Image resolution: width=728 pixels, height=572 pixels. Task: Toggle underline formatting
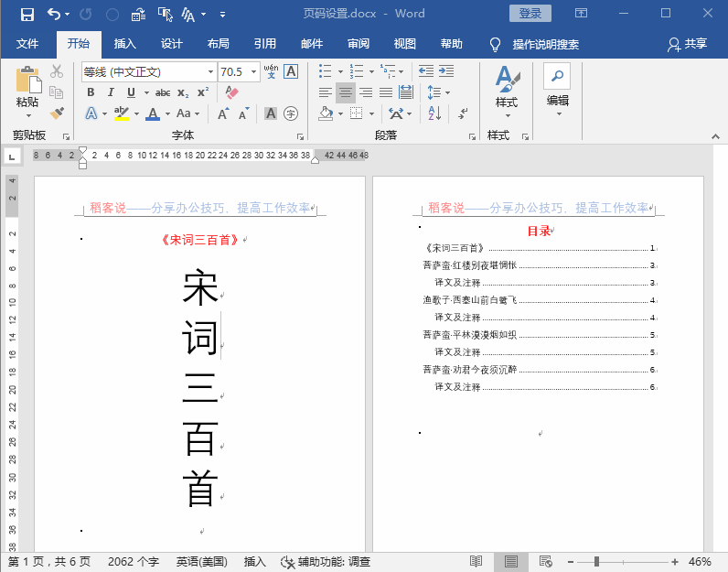pos(132,92)
